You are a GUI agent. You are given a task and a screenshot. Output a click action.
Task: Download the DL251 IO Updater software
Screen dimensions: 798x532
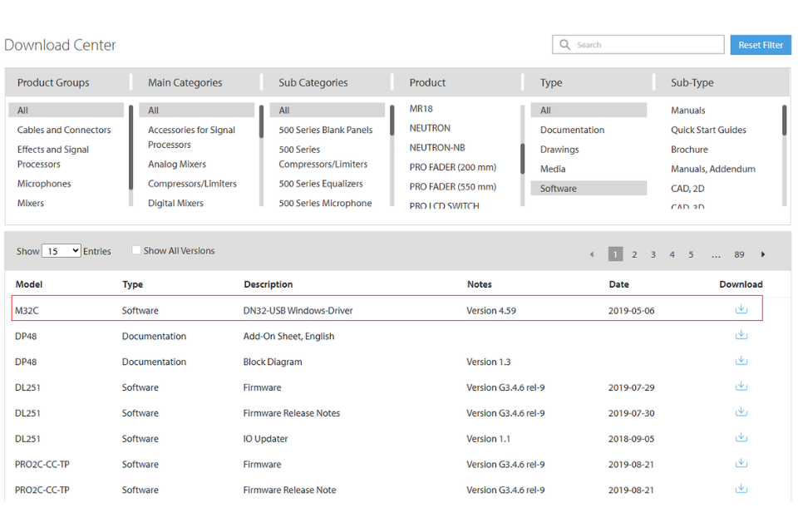coord(741,438)
